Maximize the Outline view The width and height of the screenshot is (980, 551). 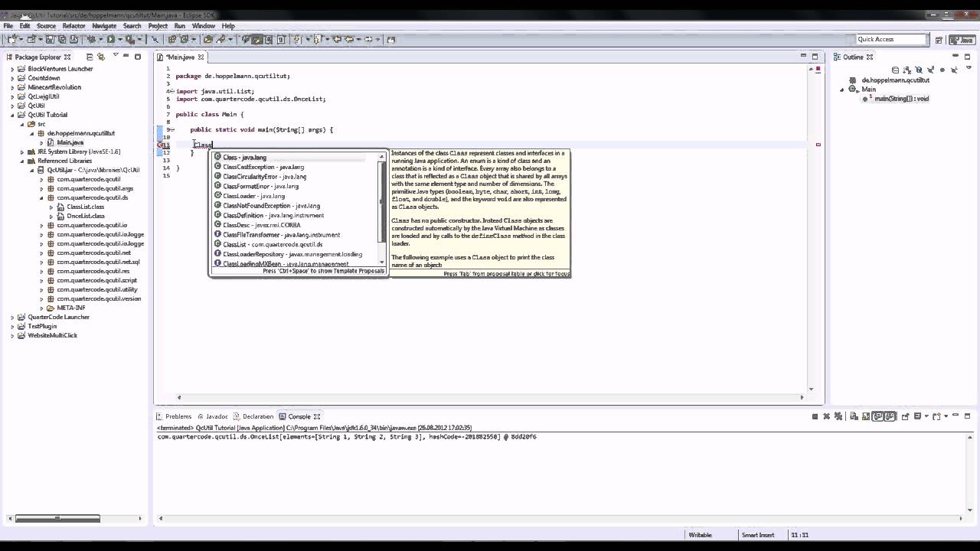967,57
